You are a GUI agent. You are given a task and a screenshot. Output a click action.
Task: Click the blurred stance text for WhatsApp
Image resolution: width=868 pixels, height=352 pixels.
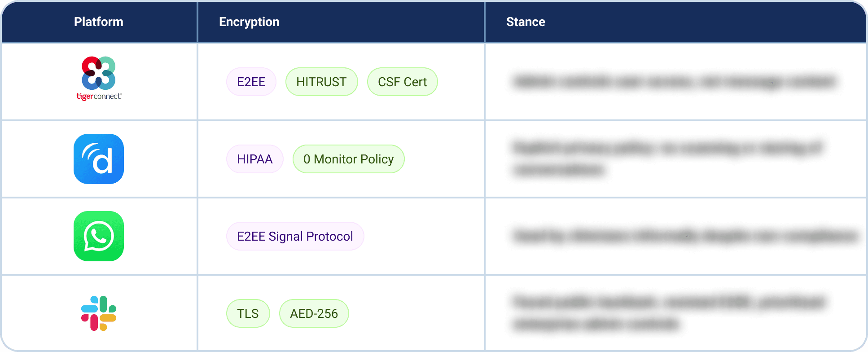click(x=684, y=236)
